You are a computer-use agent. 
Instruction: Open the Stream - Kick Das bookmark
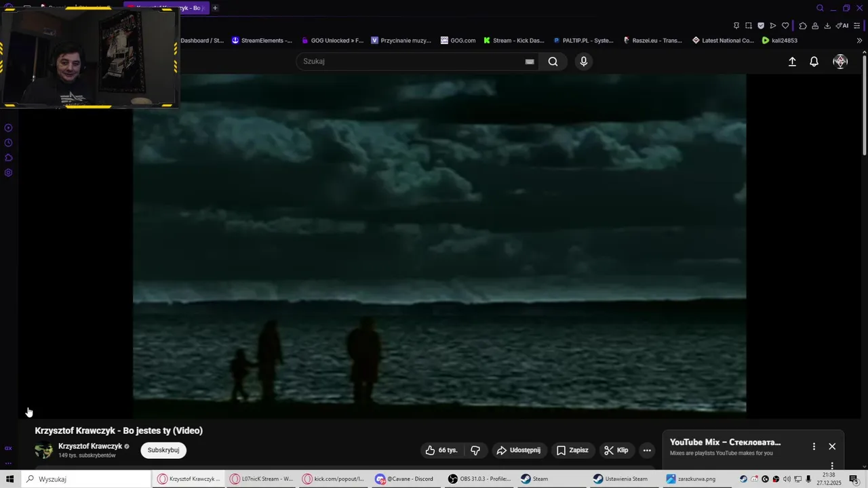(513, 41)
